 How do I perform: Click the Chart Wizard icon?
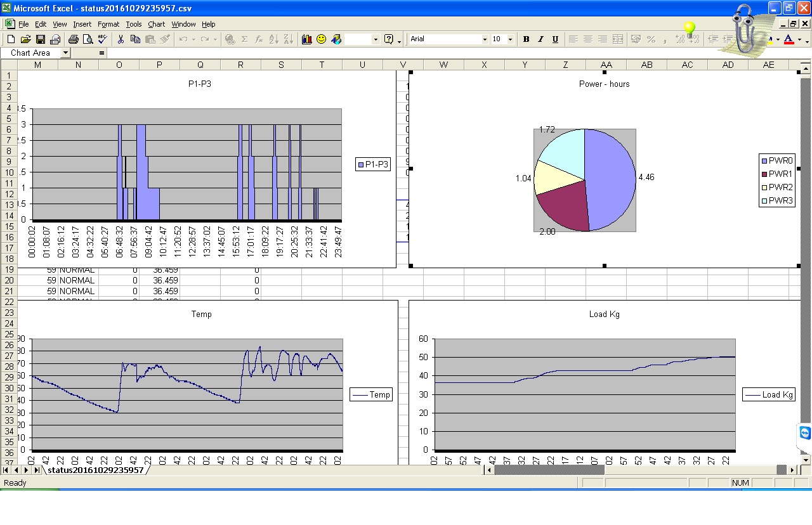(307, 39)
